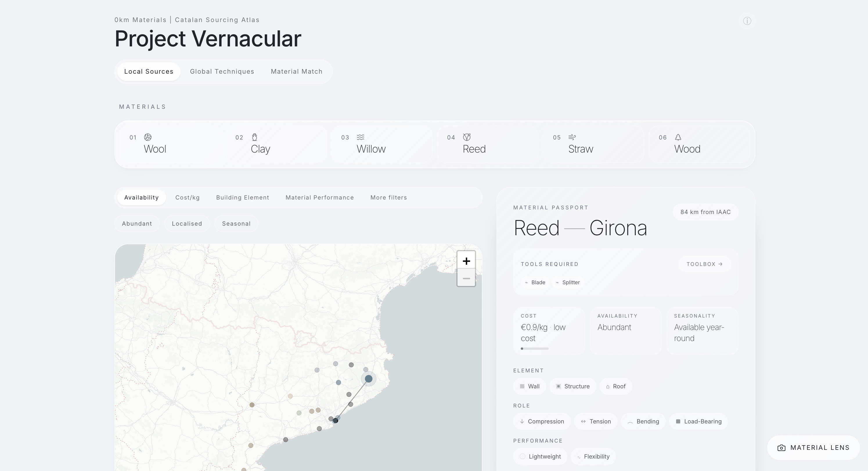The width and height of the screenshot is (868, 471).
Task: Select the 01 Wool material card
Action: coord(170,144)
